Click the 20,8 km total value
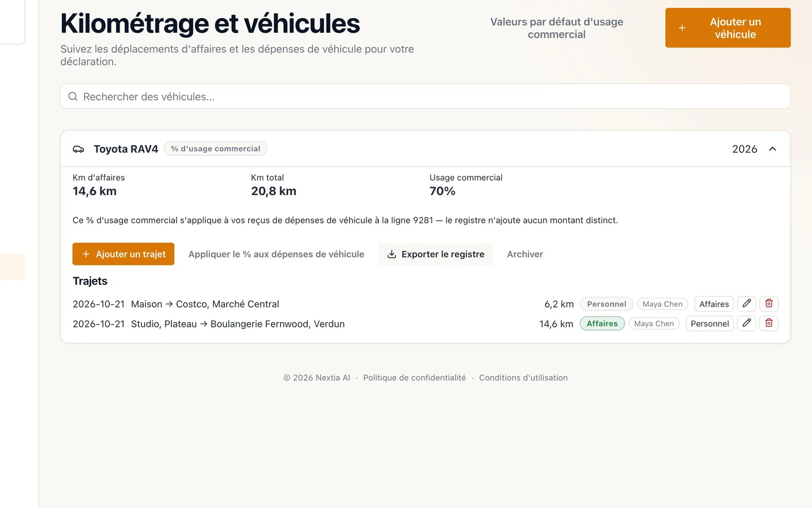Screen dimensions: 812x508 [x=273, y=191]
